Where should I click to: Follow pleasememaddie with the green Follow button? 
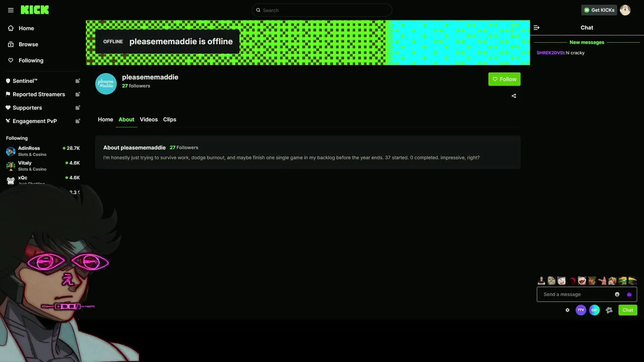(x=504, y=79)
